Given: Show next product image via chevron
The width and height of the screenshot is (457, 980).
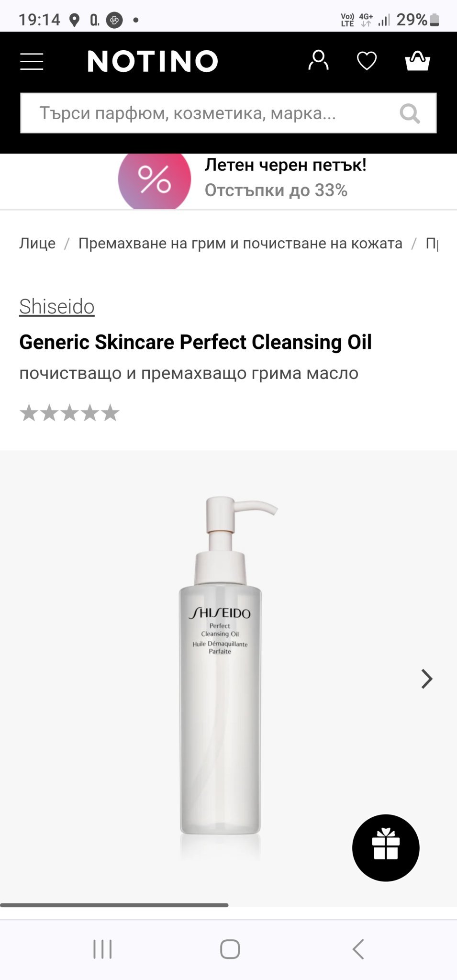Looking at the screenshot, I should tap(426, 679).
